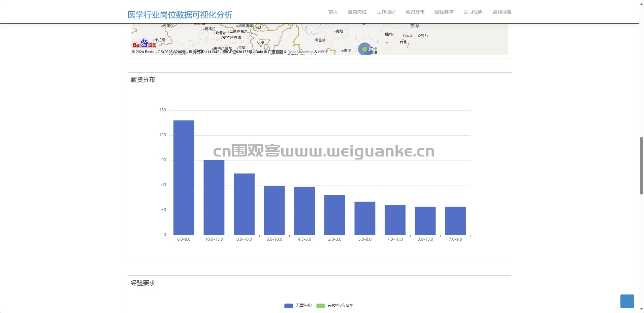
Task: Click the 6.0-10.0 salary bar
Action: coord(274,210)
